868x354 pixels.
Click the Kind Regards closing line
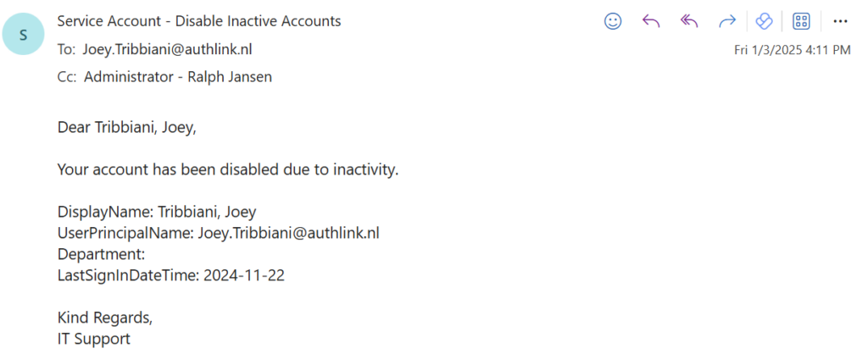(x=105, y=318)
